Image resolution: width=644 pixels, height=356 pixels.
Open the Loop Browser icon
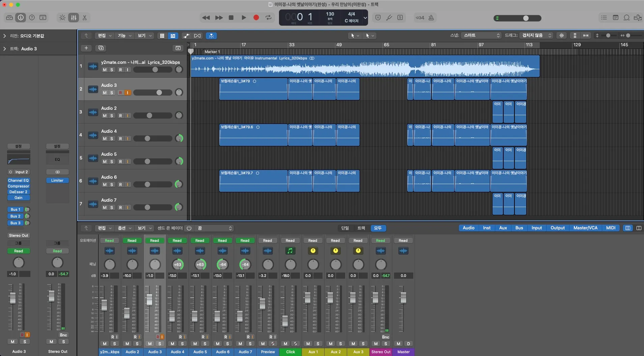pyautogui.click(x=626, y=18)
